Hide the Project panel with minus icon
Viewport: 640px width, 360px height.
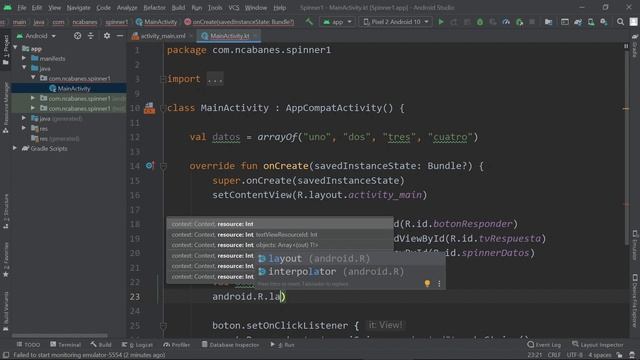coord(120,36)
